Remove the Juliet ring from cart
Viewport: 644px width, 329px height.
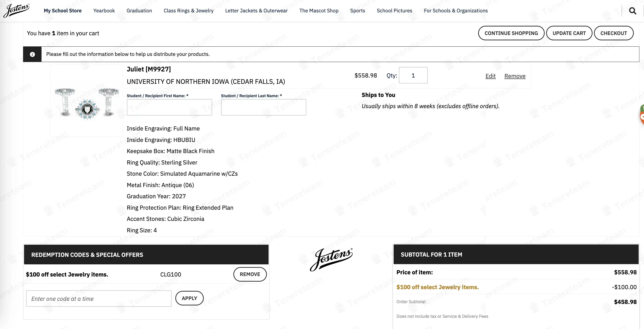tap(515, 76)
